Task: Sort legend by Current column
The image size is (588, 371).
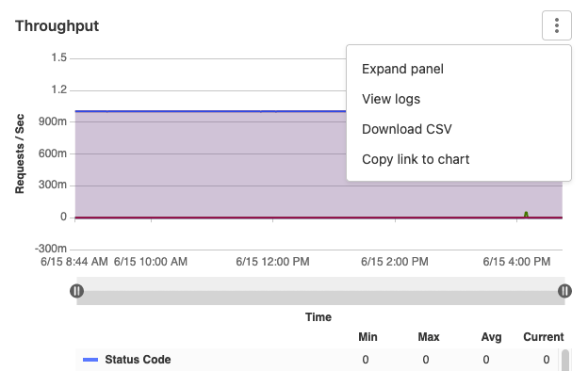Action: (544, 337)
